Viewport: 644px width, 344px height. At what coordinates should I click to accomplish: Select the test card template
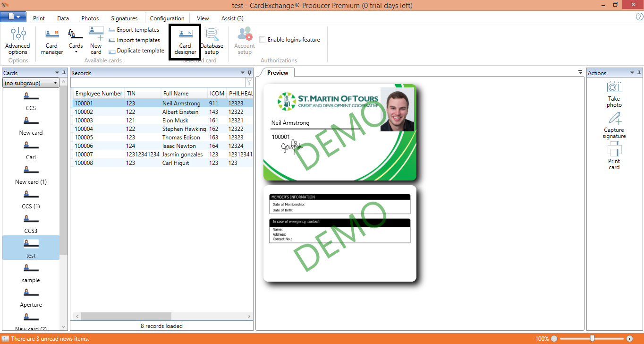tap(31, 248)
